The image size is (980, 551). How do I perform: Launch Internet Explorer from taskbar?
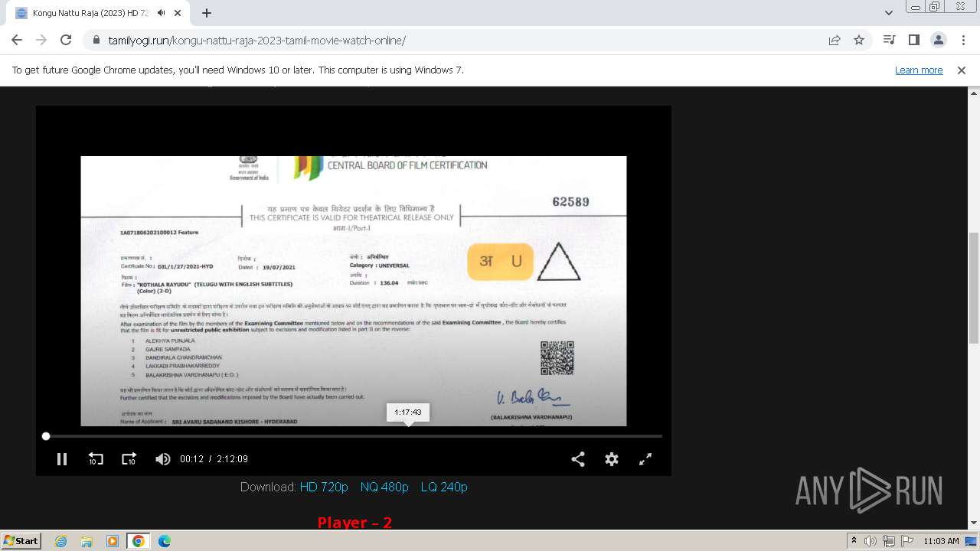[x=60, y=541]
